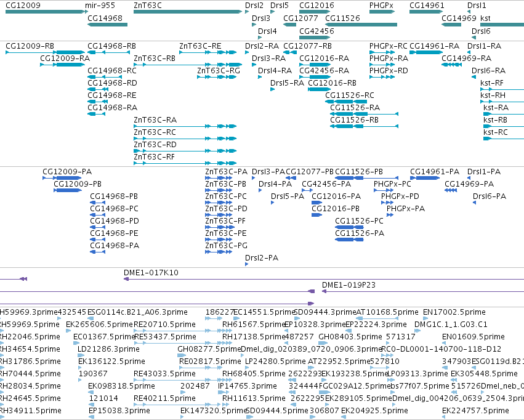Select protein CG14968-PB

(97, 203)
